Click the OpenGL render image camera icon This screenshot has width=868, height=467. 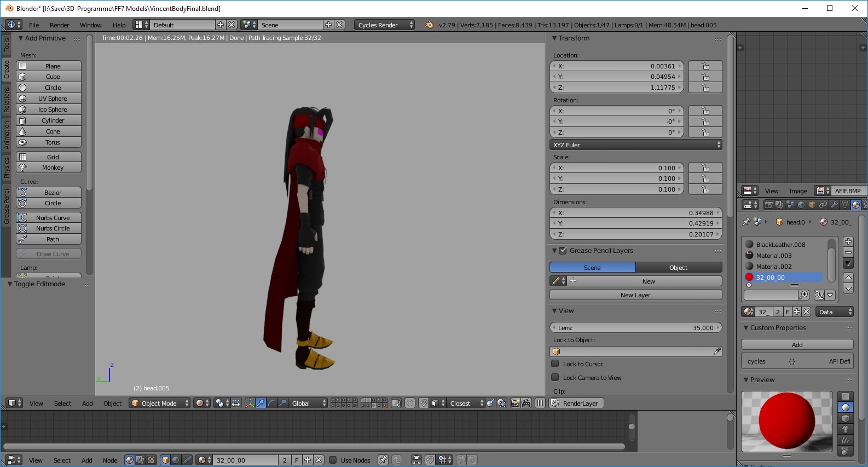coord(515,403)
